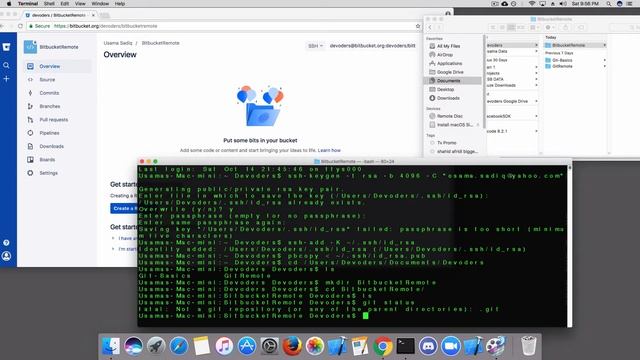Screen dimensions: 640x360
Task: Select Applications in Finder sidebar
Action: (453, 63)
